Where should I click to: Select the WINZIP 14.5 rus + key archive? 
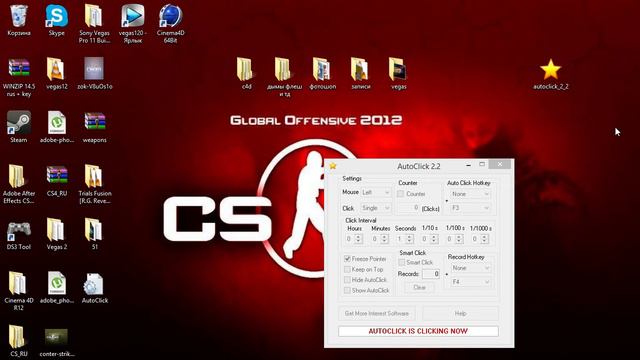(19, 78)
